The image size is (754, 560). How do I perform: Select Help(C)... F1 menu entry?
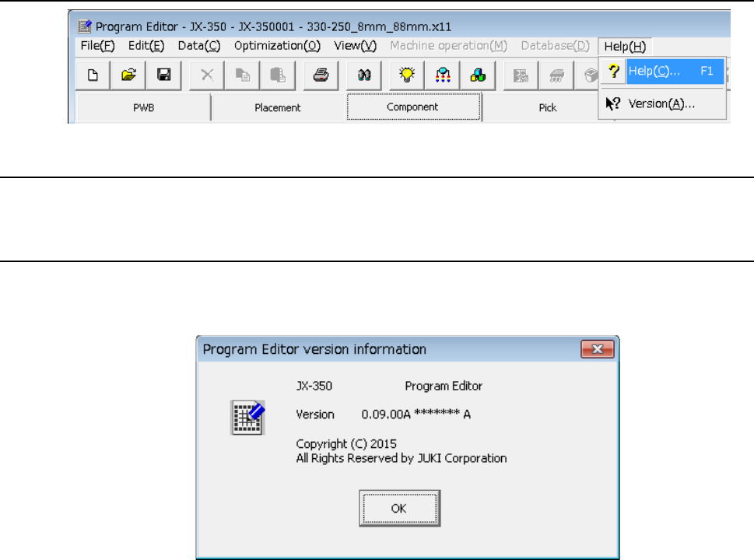[x=663, y=71]
